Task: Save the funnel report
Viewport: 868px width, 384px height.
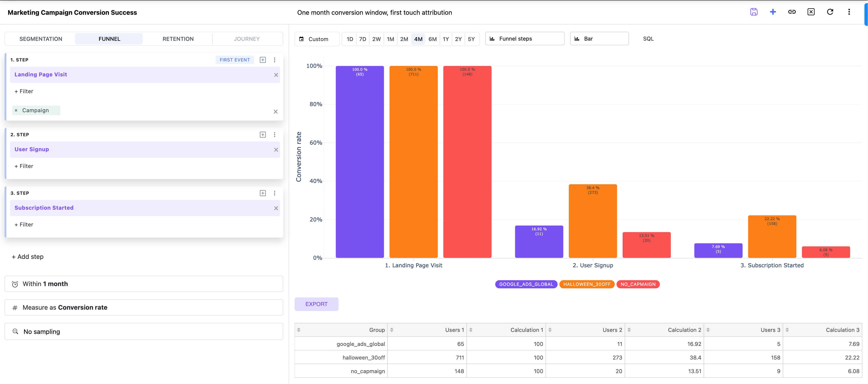Action: 754,12
